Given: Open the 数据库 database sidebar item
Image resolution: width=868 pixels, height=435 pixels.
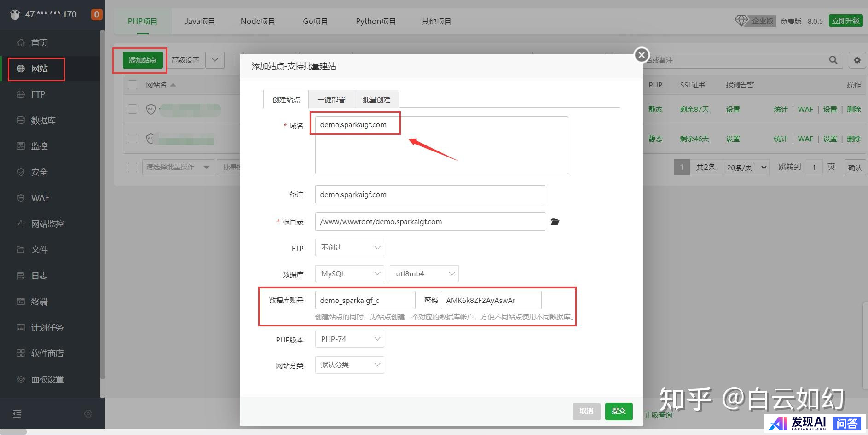Looking at the screenshot, I should click(x=43, y=121).
